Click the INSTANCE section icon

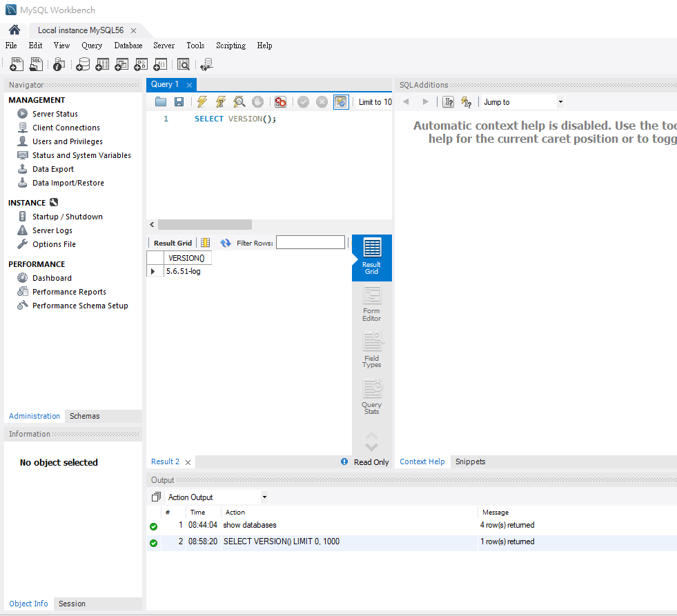click(54, 202)
